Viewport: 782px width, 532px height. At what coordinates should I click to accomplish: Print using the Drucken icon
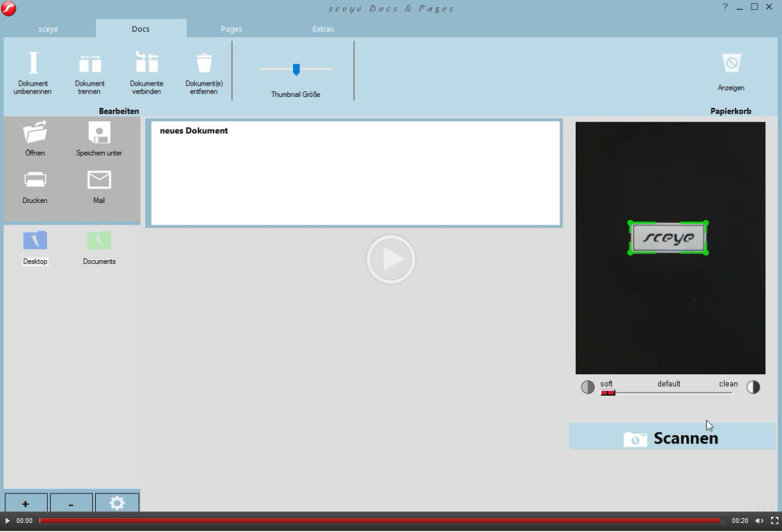click(35, 180)
